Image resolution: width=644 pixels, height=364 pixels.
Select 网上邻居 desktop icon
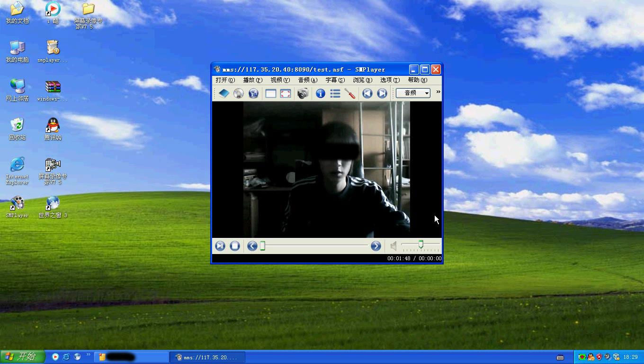click(17, 91)
